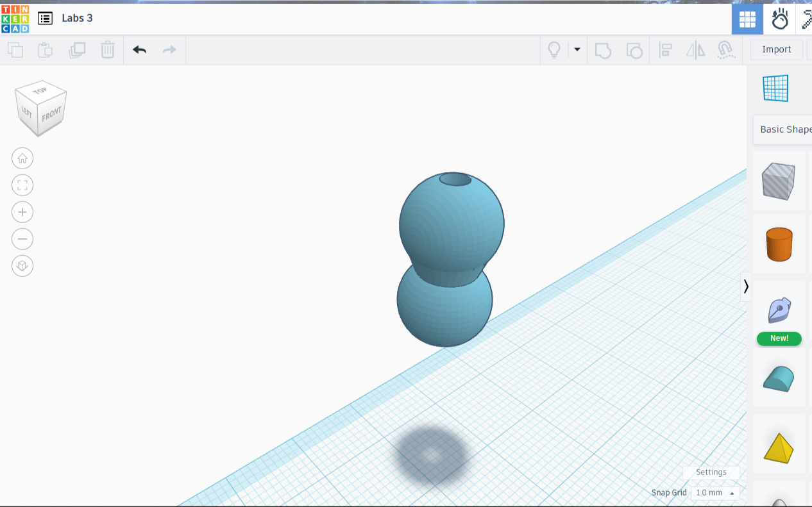The width and height of the screenshot is (812, 507).
Task: Click the LEFT face of the view cube
Action: 27,112
